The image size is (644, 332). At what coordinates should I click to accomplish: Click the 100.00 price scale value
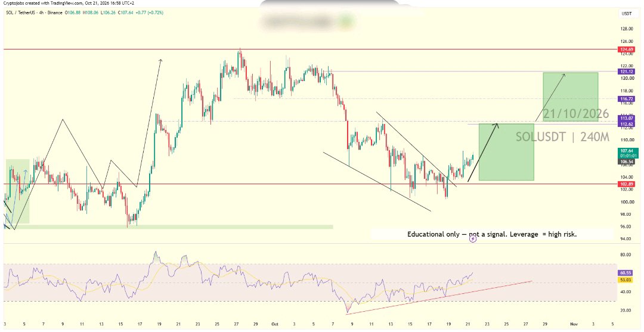pyautogui.click(x=626, y=202)
